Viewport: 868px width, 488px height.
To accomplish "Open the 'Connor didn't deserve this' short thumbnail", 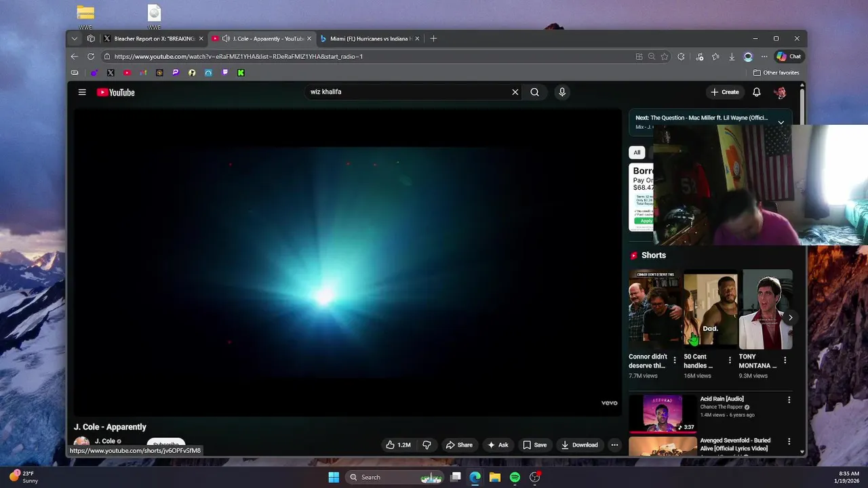I will (x=654, y=309).
